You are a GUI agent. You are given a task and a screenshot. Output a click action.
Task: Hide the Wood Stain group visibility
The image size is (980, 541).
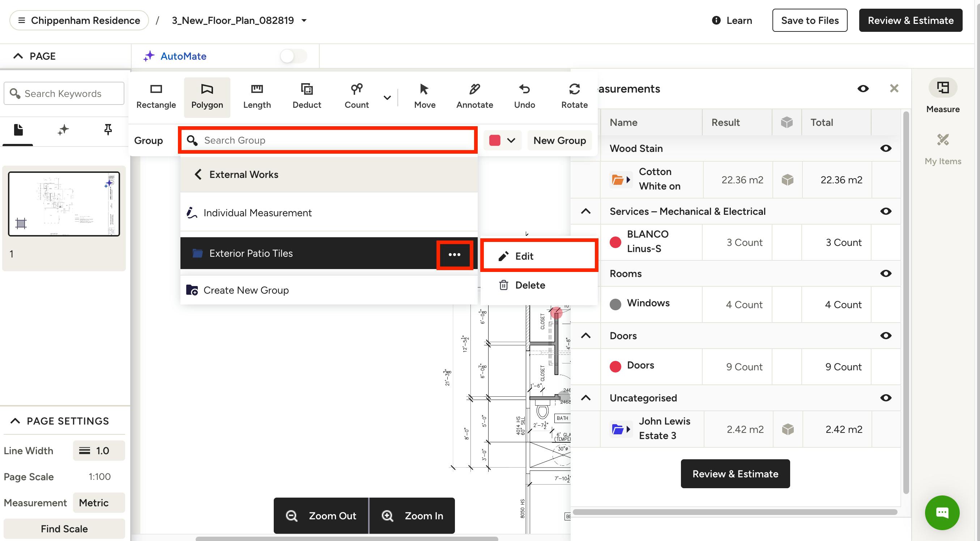(886, 148)
